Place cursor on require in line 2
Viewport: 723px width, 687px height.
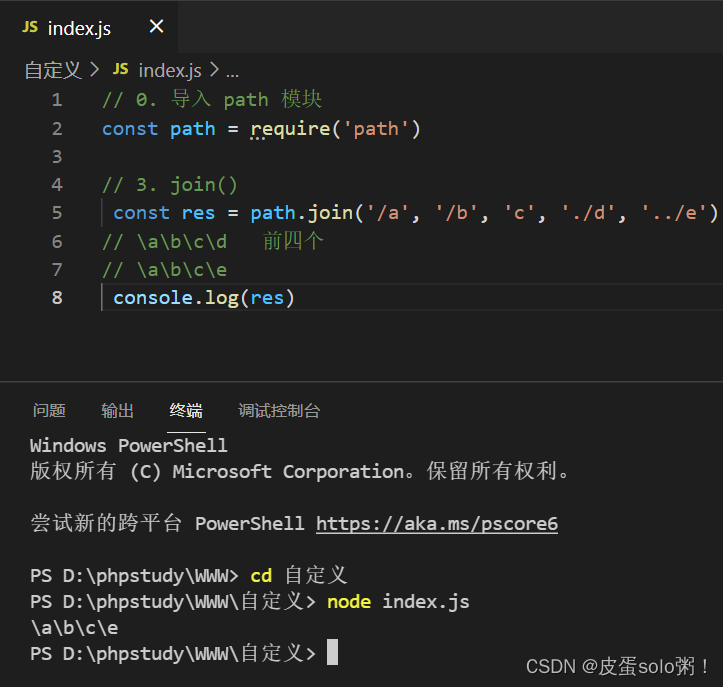click(x=290, y=129)
